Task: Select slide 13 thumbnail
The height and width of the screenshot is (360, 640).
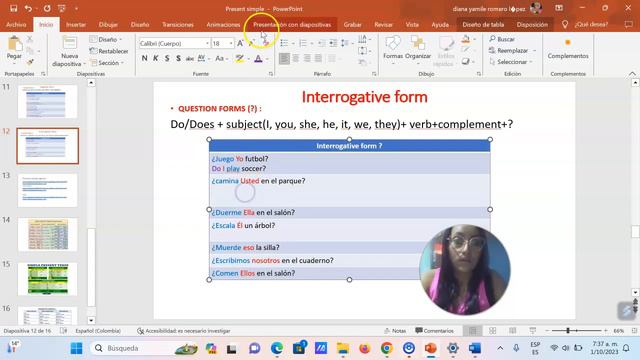Action: click(x=48, y=190)
